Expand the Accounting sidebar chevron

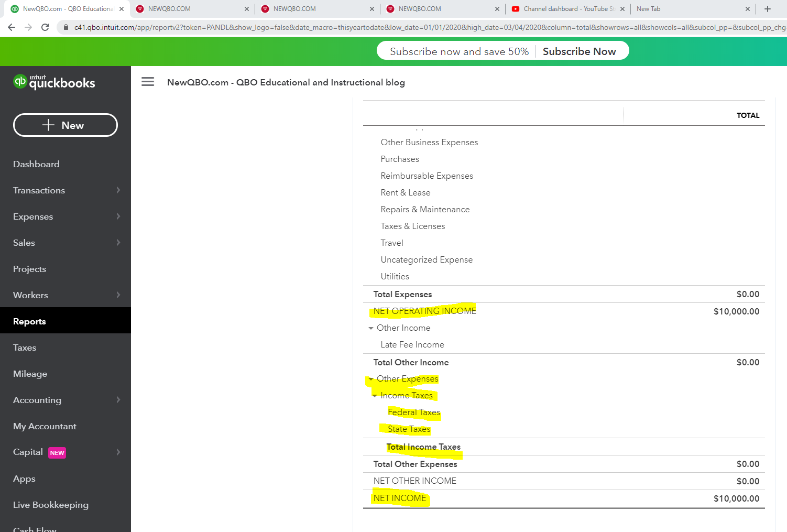tap(118, 400)
